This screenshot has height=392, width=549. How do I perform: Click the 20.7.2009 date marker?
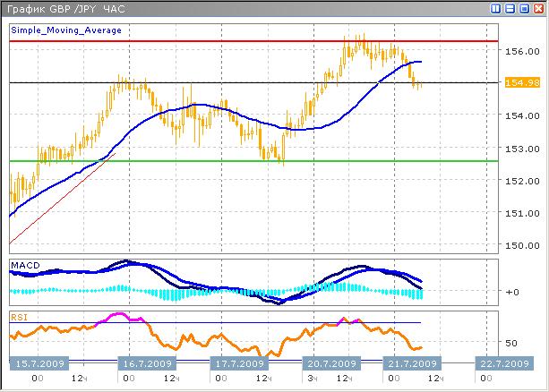(330, 364)
